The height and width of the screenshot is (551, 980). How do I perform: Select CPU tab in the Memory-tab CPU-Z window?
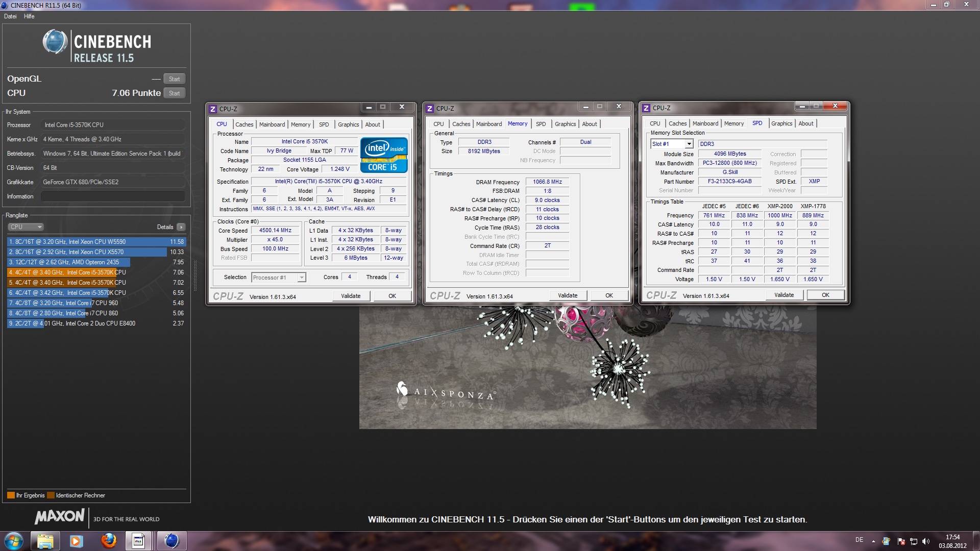tap(438, 124)
